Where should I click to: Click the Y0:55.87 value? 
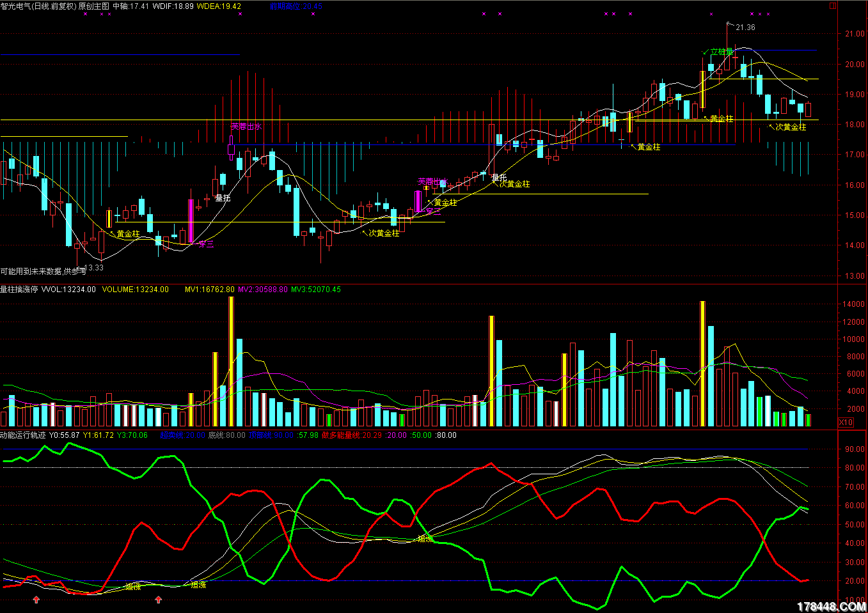coord(65,435)
